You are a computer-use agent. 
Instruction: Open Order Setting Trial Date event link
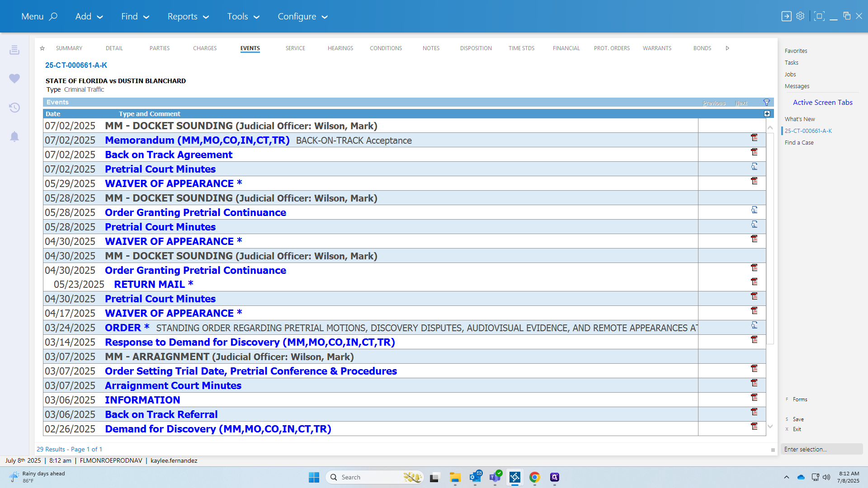[251, 371]
